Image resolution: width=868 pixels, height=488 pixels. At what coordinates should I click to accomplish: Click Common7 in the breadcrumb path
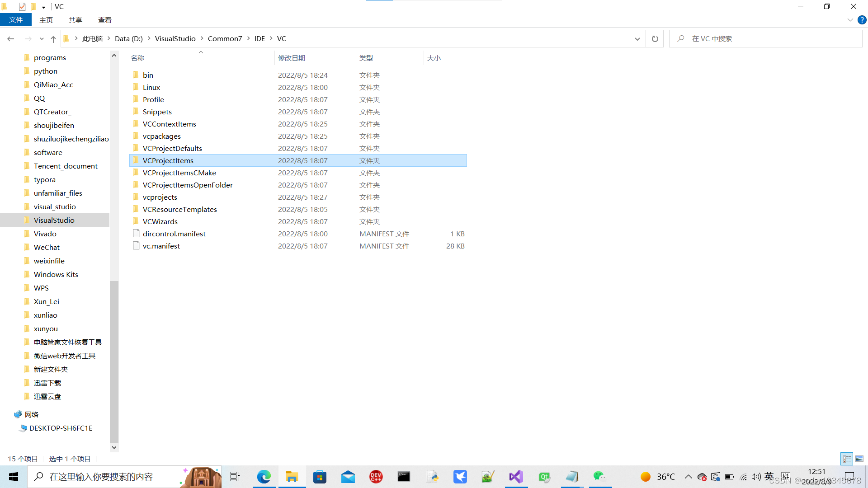tap(225, 39)
